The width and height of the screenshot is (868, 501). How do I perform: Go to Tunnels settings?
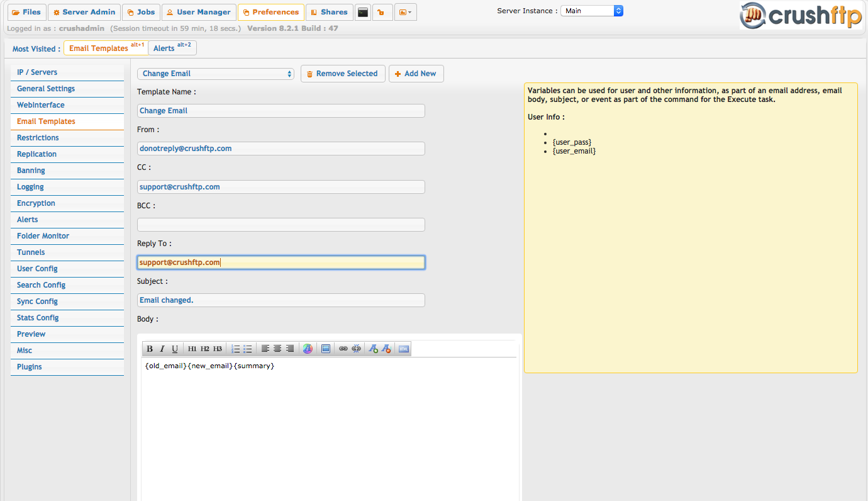(x=67, y=252)
